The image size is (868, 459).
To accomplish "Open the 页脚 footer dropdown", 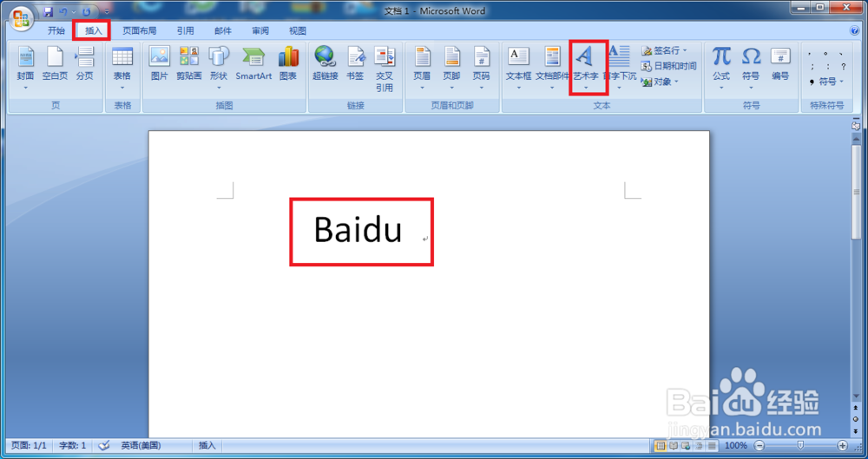I will pyautogui.click(x=451, y=88).
